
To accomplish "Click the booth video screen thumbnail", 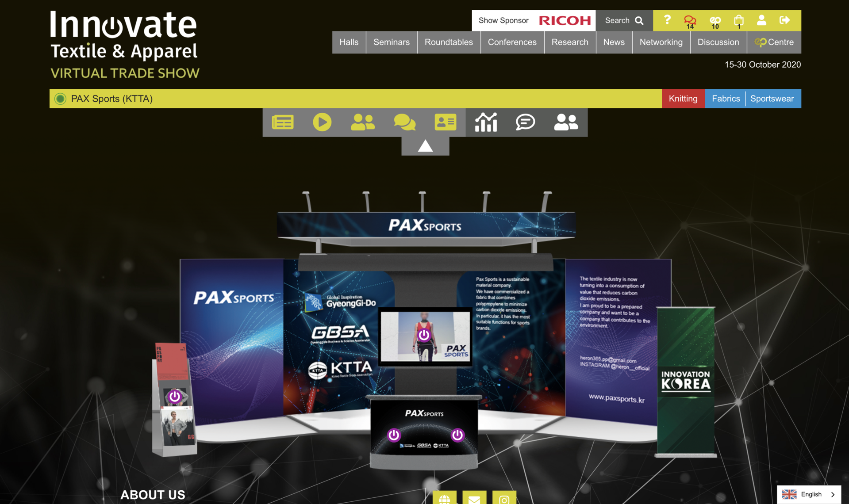I will [425, 336].
